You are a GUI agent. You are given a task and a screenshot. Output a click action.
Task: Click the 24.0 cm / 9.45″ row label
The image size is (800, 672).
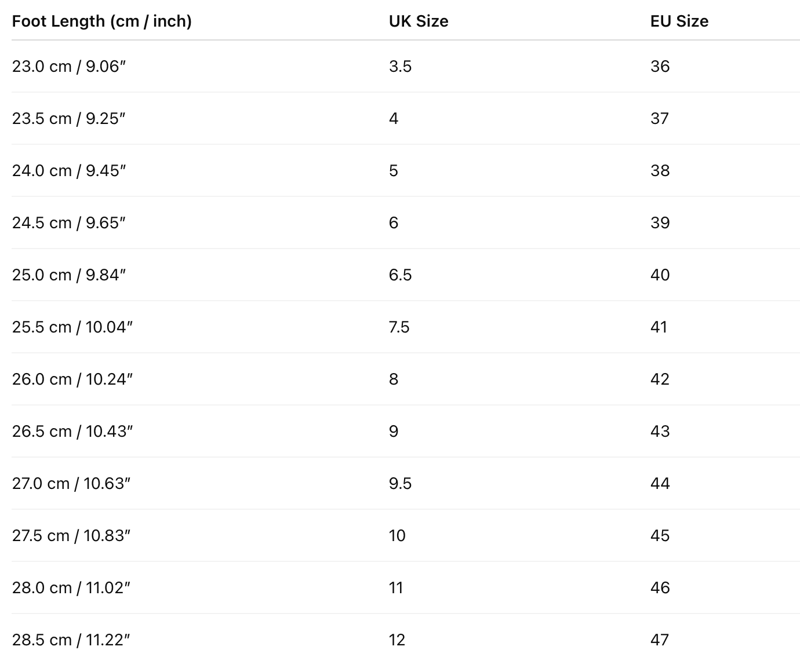coord(69,171)
